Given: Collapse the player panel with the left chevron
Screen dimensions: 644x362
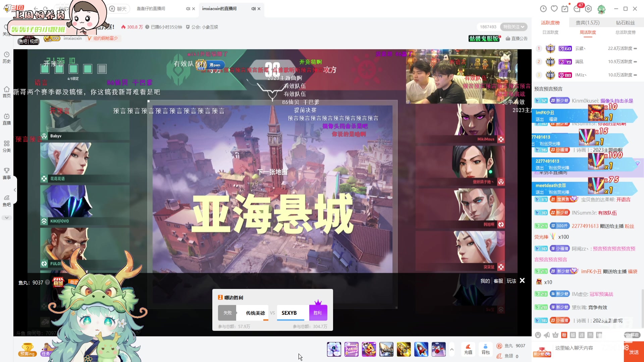Looking at the screenshot, I should [x=15, y=190].
